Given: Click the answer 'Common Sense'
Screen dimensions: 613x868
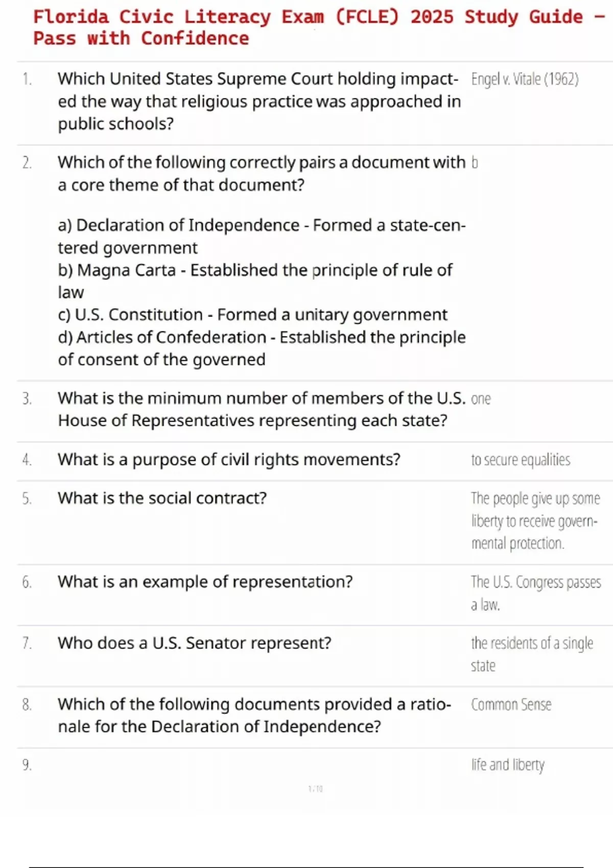Looking at the screenshot, I should click(x=511, y=705).
